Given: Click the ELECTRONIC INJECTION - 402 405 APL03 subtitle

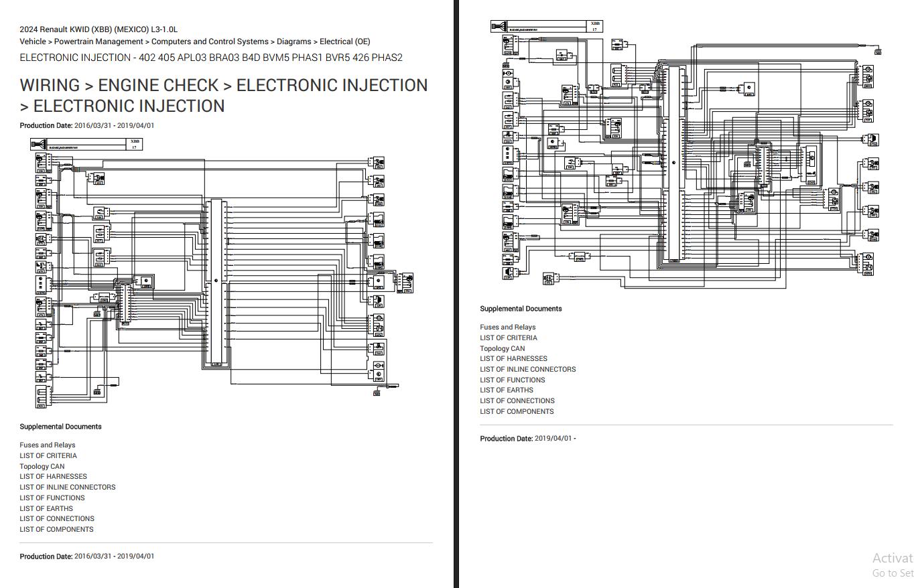Looking at the screenshot, I should tap(211, 58).
